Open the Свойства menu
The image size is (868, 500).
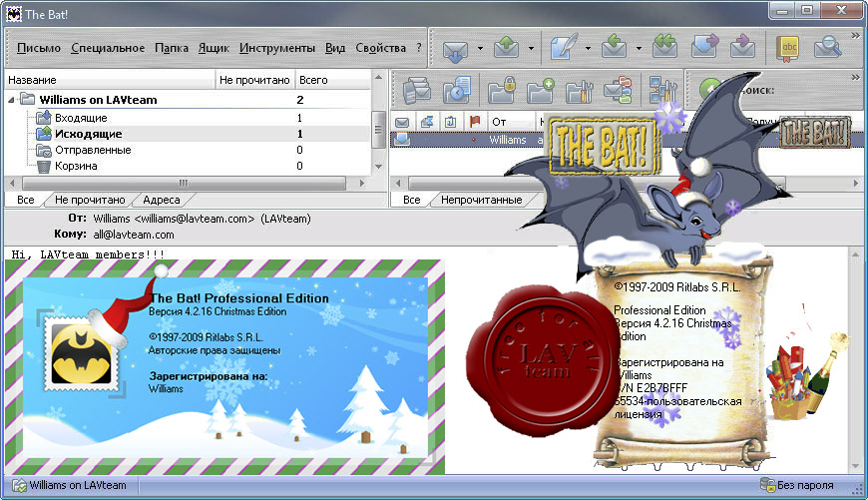(x=381, y=48)
